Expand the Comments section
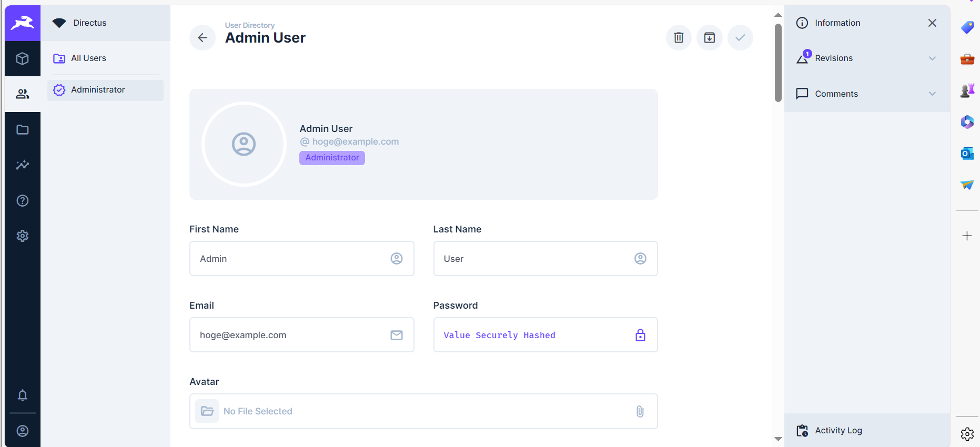This screenshot has width=980, height=447. pos(867,94)
